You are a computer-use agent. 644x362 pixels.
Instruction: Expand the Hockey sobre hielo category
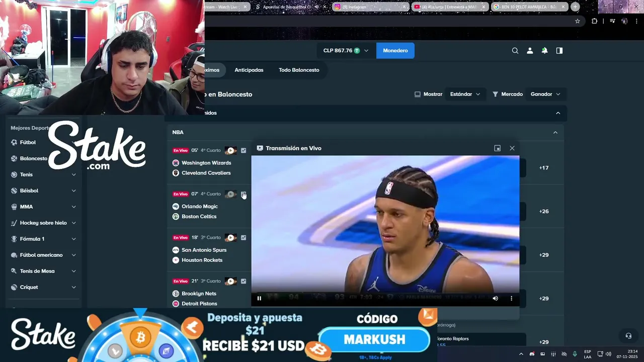(73, 223)
